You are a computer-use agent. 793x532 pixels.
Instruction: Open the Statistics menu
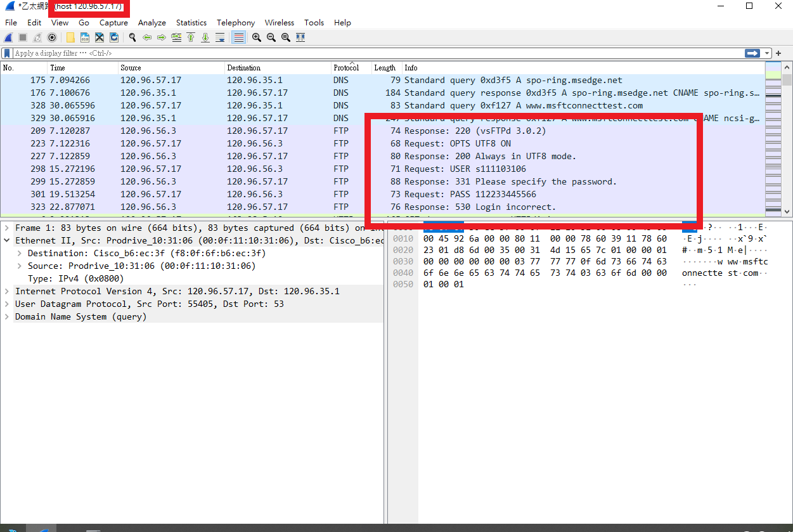coord(191,22)
